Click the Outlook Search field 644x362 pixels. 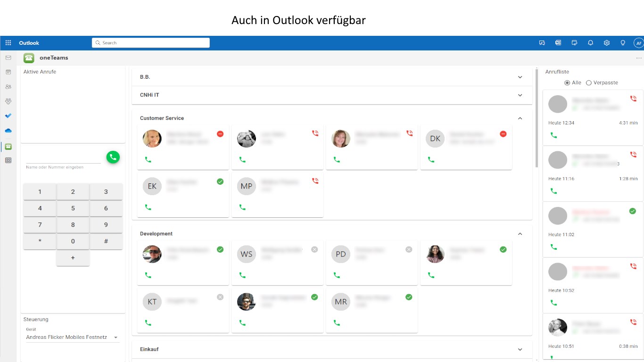(x=151, y=43)
